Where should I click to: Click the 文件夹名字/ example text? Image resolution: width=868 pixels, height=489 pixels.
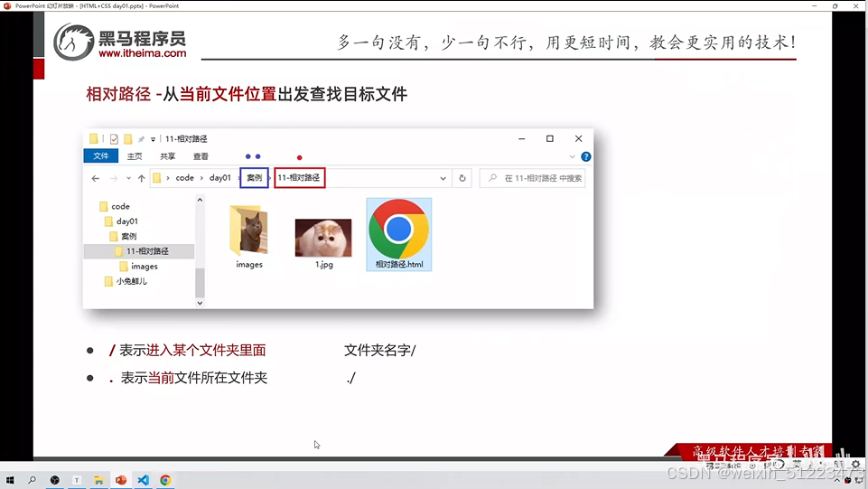[379, 350]
